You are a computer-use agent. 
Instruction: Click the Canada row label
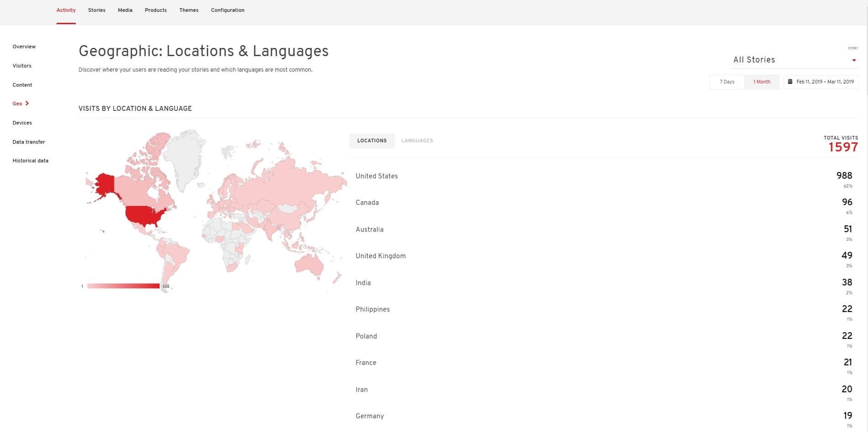click(367, 203)
